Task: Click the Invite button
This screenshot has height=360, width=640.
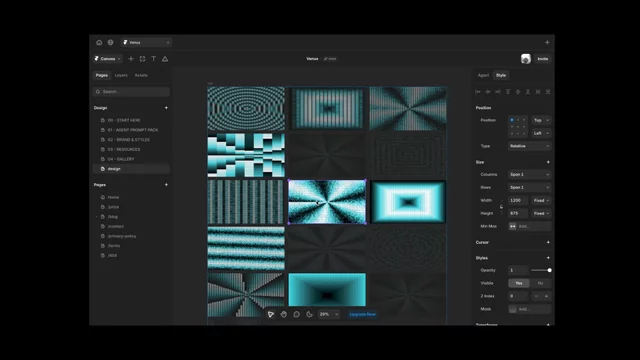Action: (542, 59)
